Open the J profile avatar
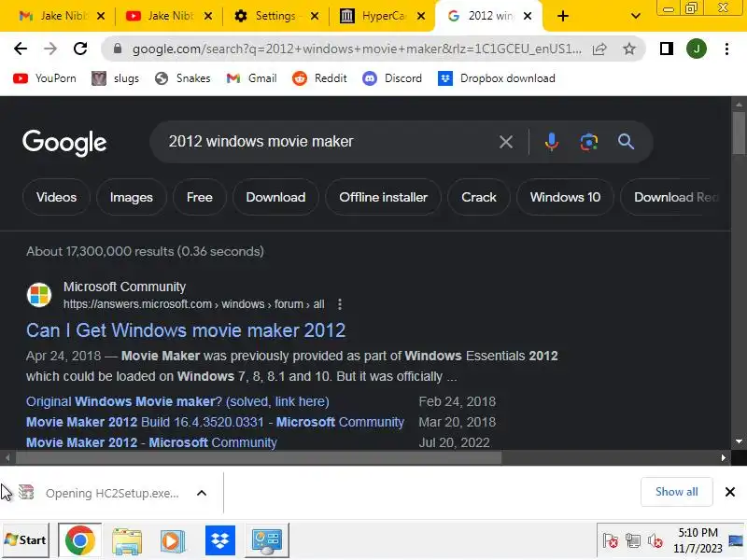Image resolution: width=747 pixels, height=560 pixels. tap(697, 49)
